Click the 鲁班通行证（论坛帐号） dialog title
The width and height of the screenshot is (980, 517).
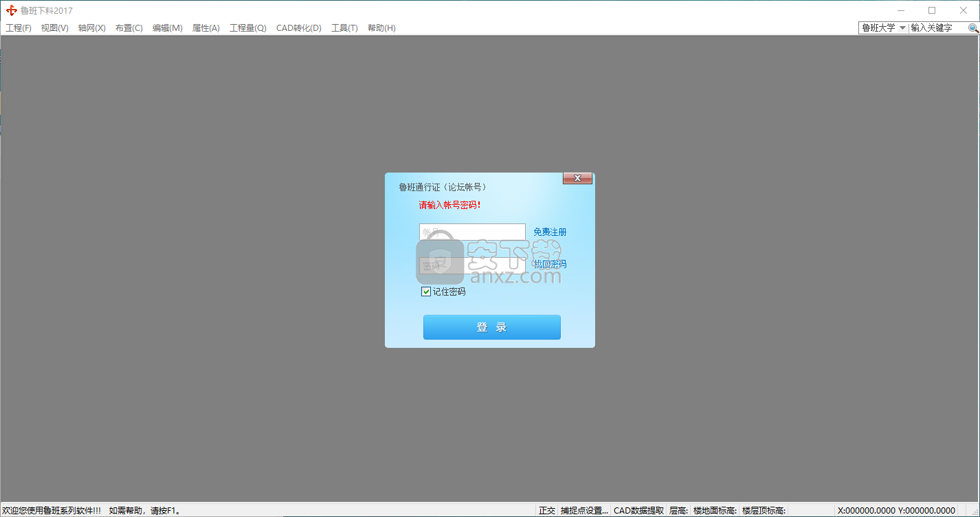[443, 187]
